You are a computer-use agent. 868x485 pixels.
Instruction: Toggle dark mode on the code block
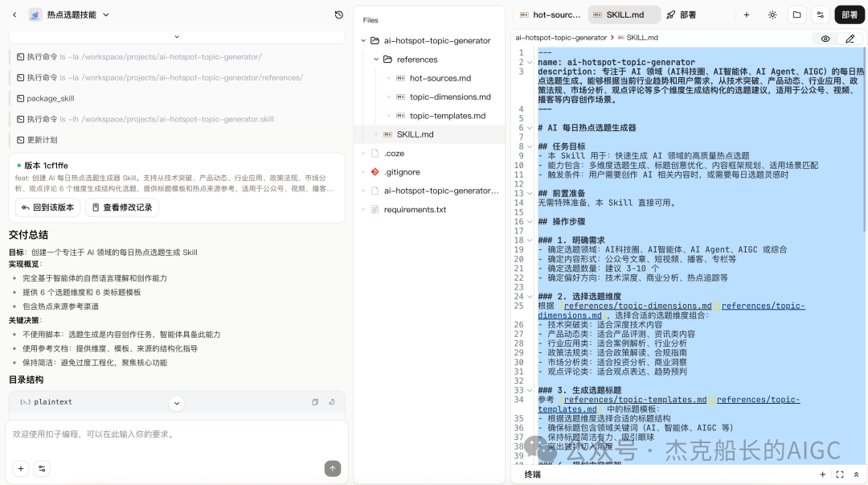point(332,402)
